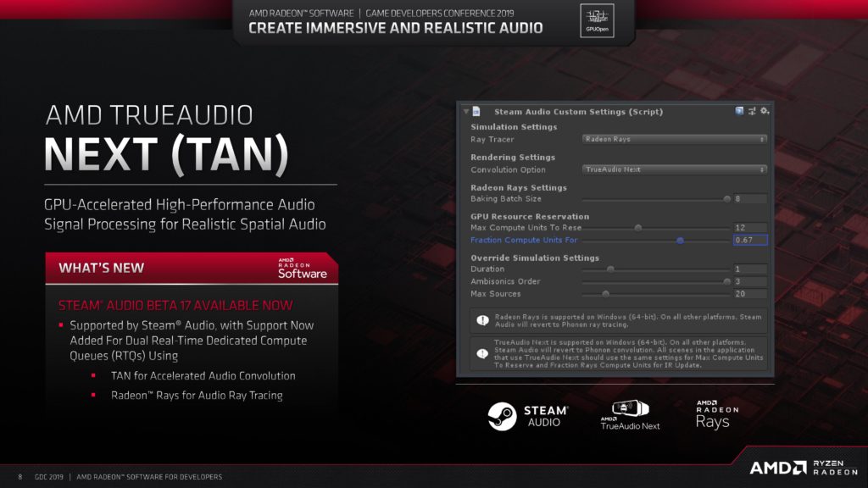Click the "Max Sources" label

pyautogui.click(x=495, y=294)
